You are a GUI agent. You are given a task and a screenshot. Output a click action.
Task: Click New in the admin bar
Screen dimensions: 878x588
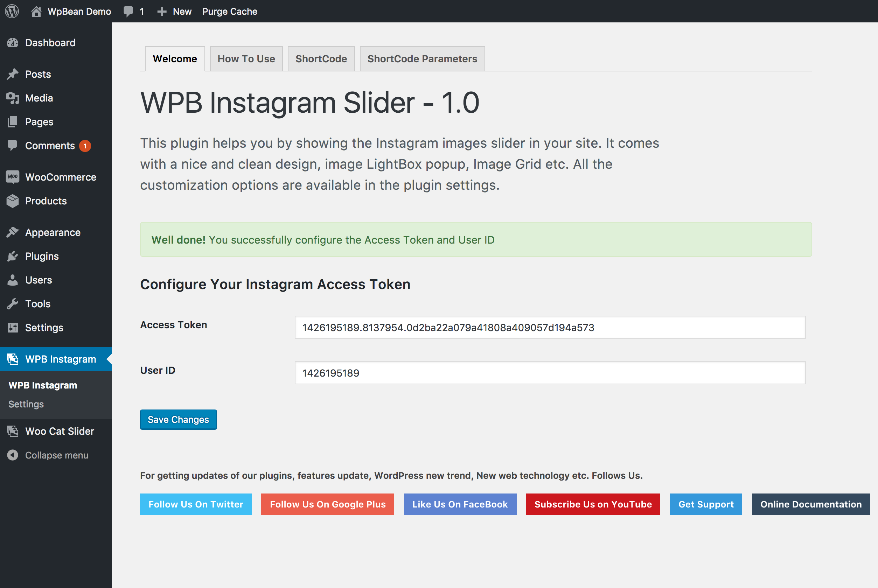pyautogui.click(x=182, y=12)
